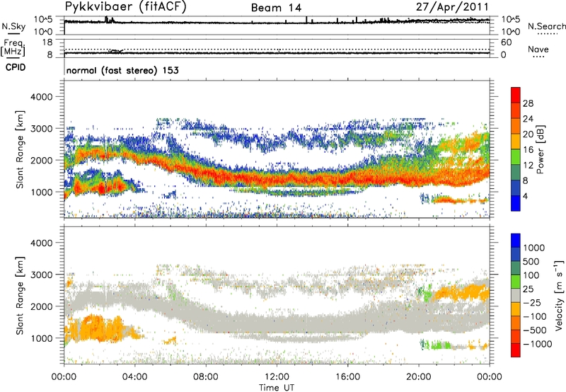Click the '28' label on power colorbar
566x392 pixels.
pyautogui.click(x=528, y=103)
